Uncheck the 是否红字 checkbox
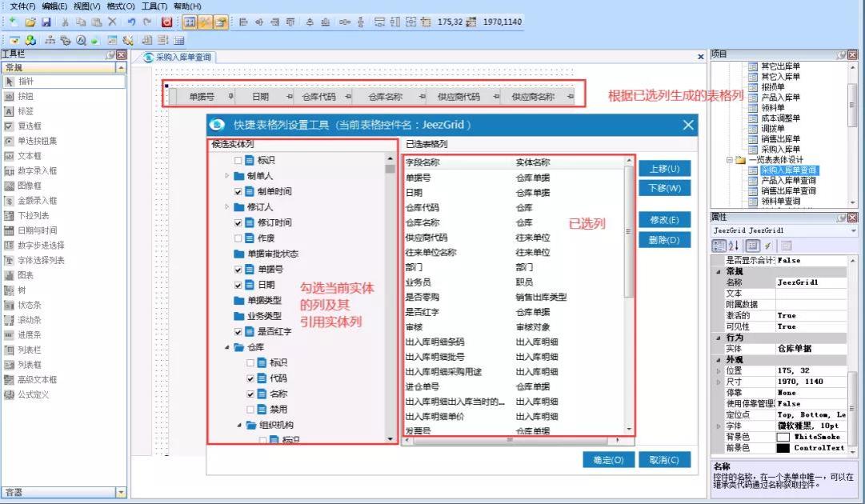Image resolution: width=865 pixels, height=504 pixels. [238, 332]
